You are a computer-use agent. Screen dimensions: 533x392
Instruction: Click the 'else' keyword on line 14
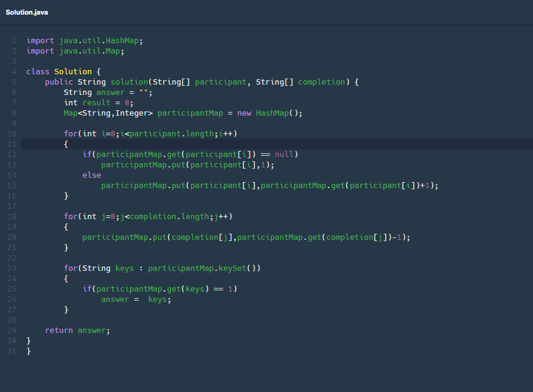point(92,175)
